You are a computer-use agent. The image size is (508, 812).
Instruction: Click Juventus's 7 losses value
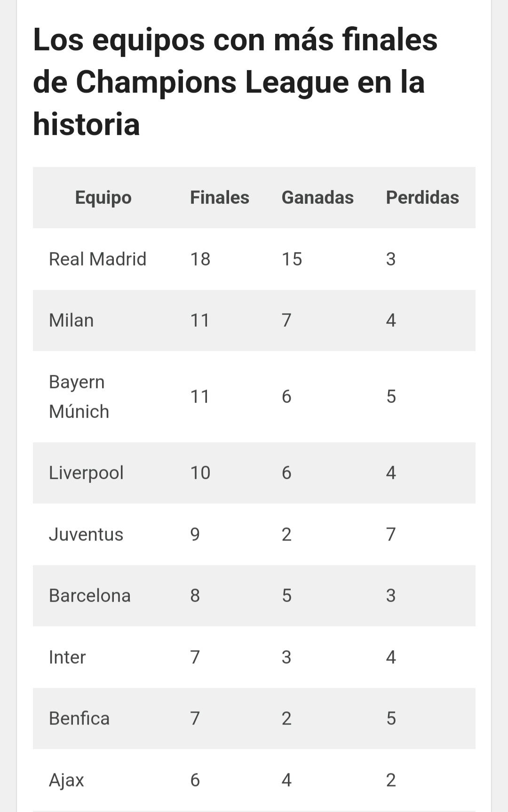pos(391,534)
